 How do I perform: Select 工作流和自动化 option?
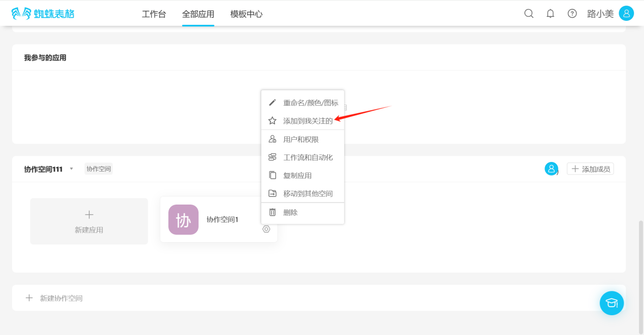308,157
